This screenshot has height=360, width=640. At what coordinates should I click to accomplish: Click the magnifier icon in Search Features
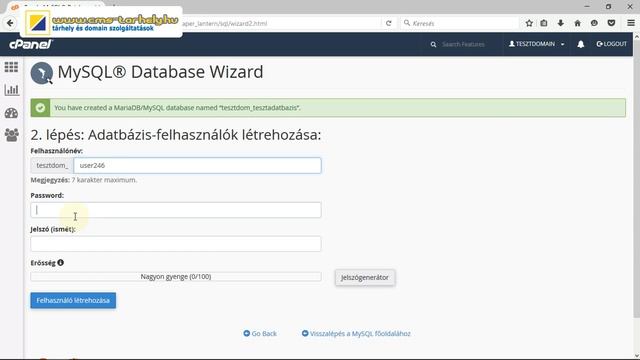[433, 44]
